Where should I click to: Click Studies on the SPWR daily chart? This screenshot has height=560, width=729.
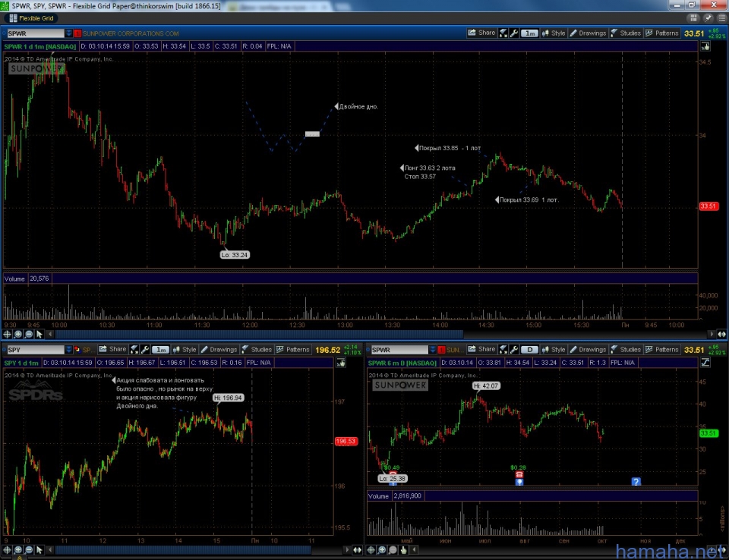[x=625, y=350]
